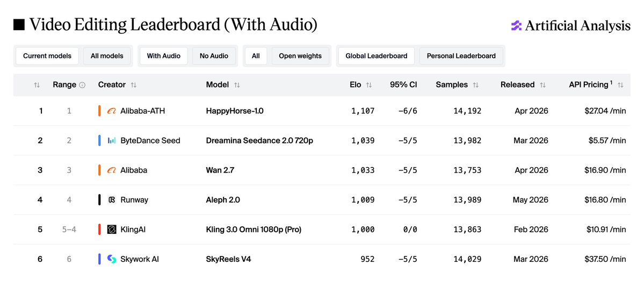Click the Range column header
Image resolution: width=644 pixels, height=287 pixels.
[x=64, y=85]
